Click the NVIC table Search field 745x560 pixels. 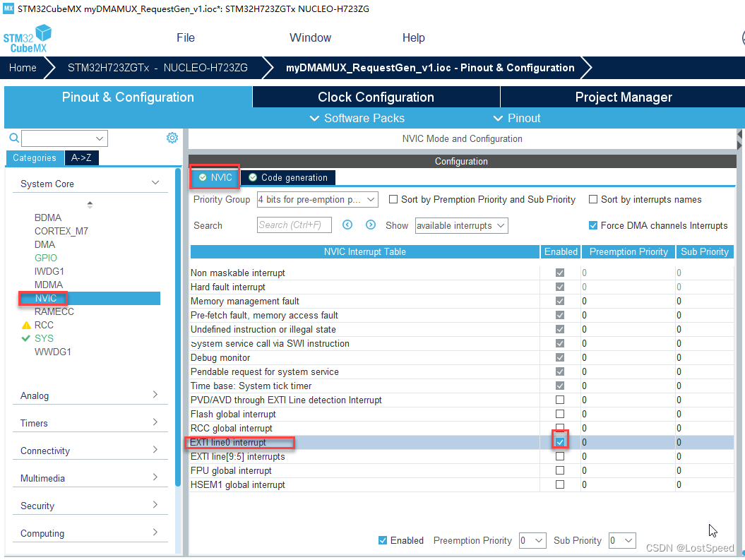pos(294,225)
